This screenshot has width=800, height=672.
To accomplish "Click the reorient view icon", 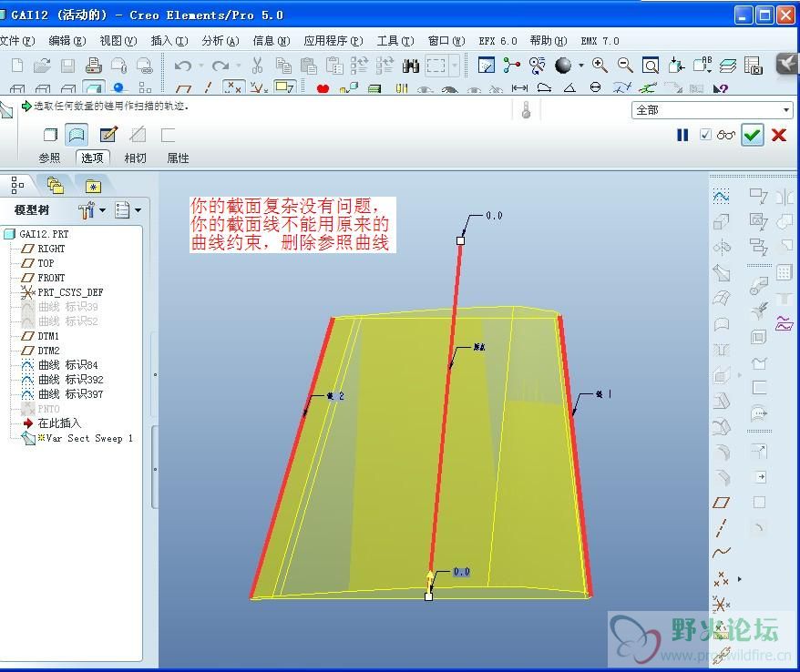I will [676, 66].
